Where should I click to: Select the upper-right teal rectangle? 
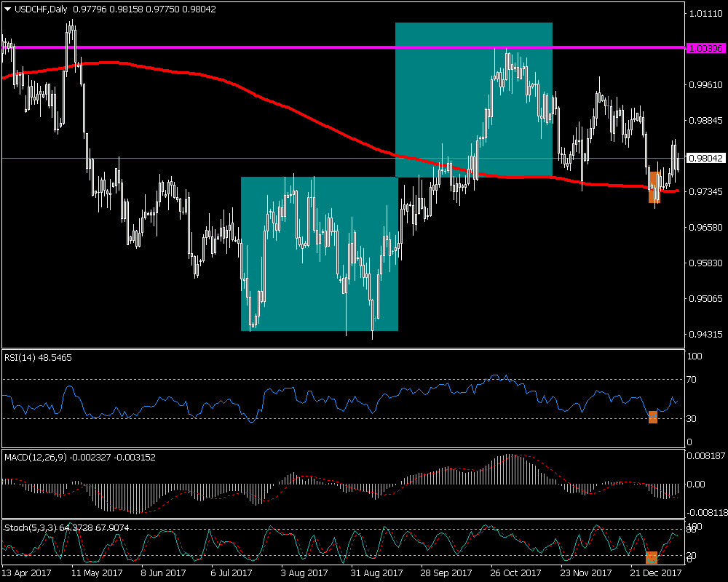click(x=473, y=73)
